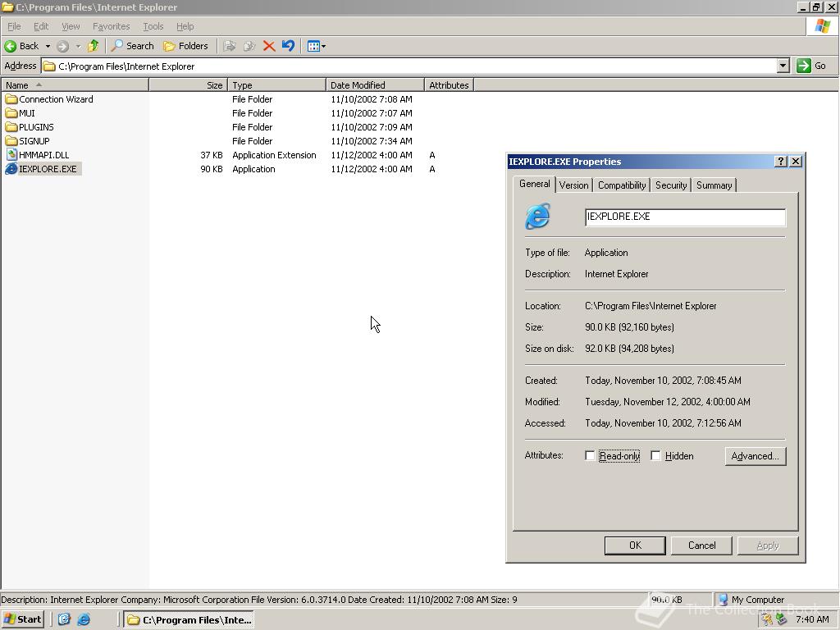Select the Connection Wizard folder icon
The width and height of the screenshot is (840, 630).
coord(11,99)
